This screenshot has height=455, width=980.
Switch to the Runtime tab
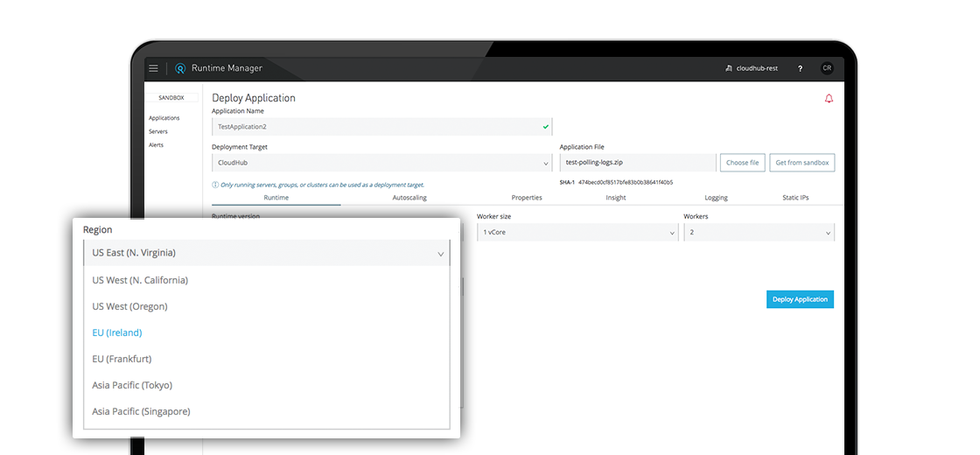click(x=276, y=198)
